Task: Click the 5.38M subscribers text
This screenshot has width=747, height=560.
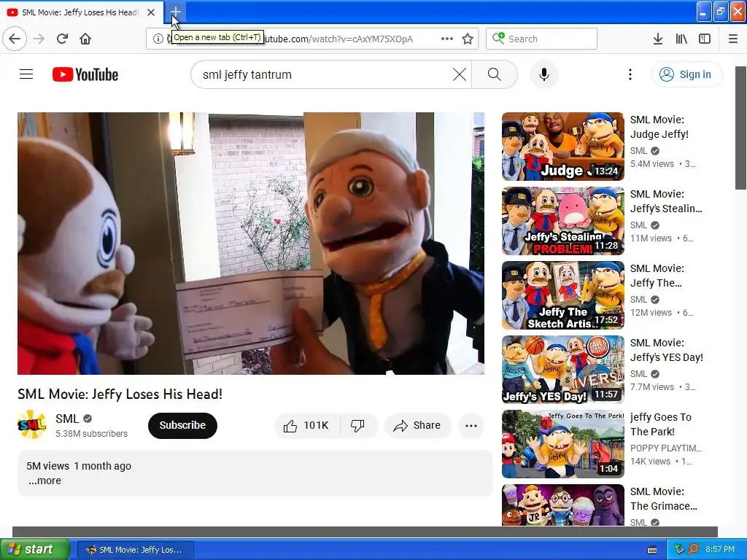Action: [91, 434]
